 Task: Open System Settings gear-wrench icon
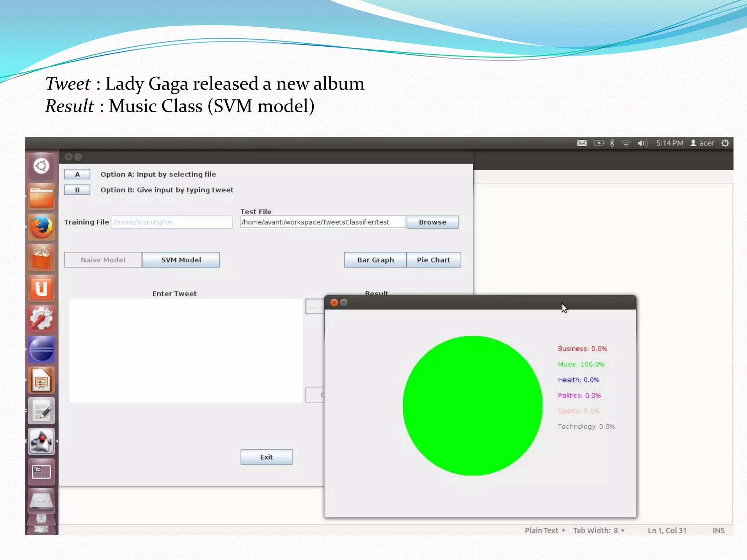pyautogui.click(x=41, y=319)
